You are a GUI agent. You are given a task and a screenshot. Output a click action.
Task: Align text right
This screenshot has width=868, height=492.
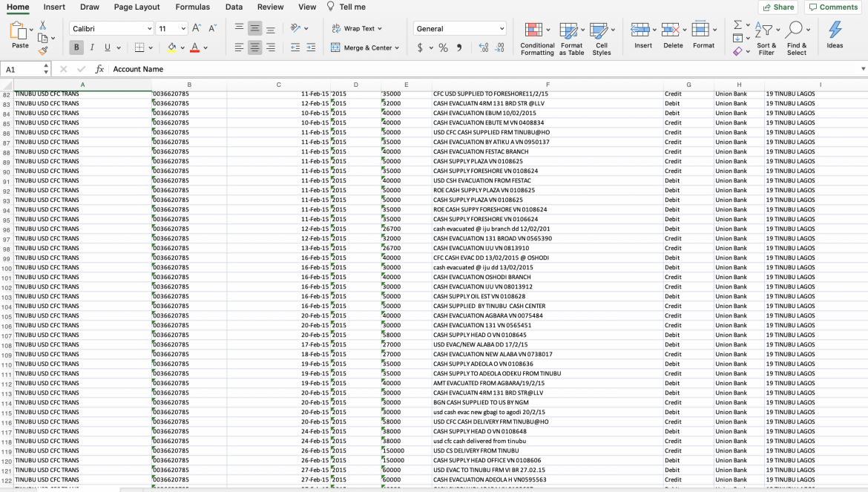pyautogui.click(x=271, y=47)
